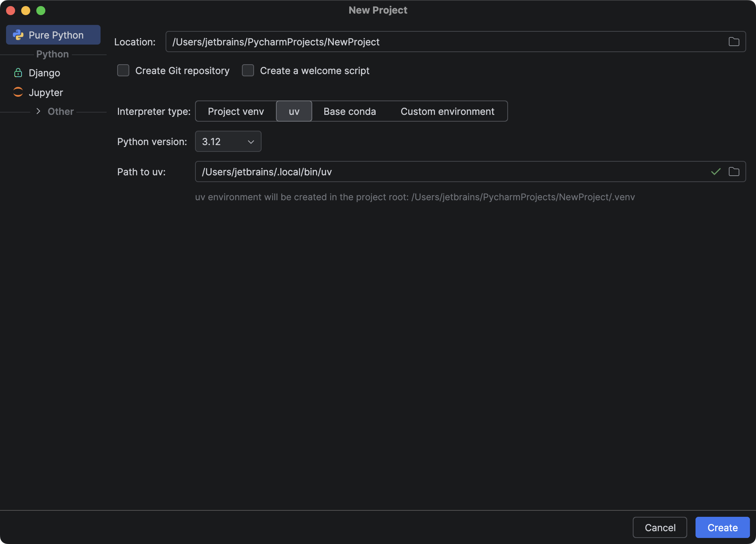756x544 pixels.
Task: Click the Python logo next to Pure Python
Action: [18, 34]
